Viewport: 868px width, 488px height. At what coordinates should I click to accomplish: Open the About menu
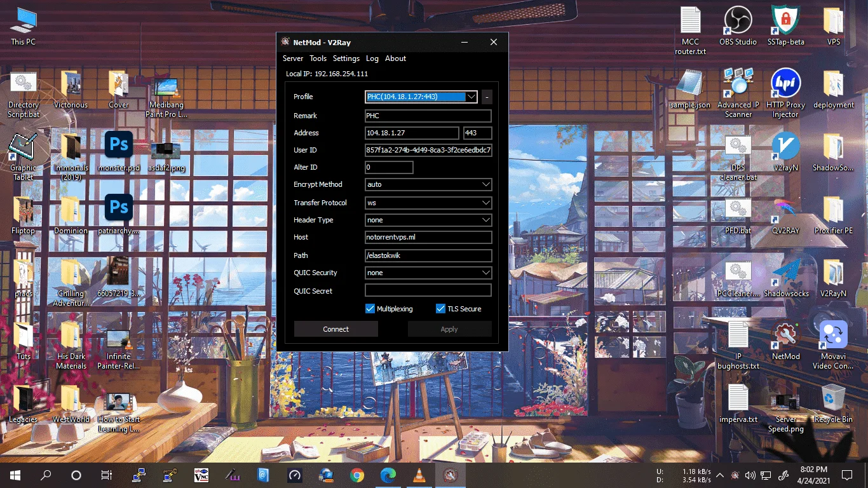[395, 58]
